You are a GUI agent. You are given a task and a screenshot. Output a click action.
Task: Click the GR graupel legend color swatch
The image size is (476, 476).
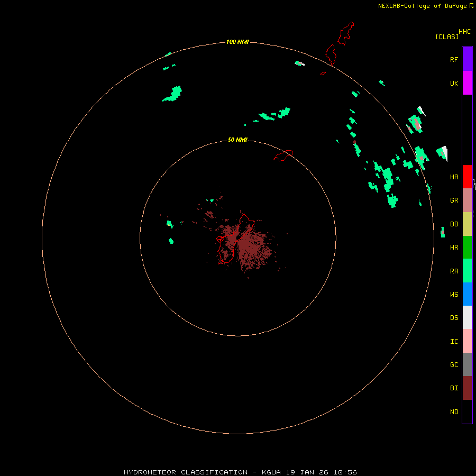click(x=467, y=200)
